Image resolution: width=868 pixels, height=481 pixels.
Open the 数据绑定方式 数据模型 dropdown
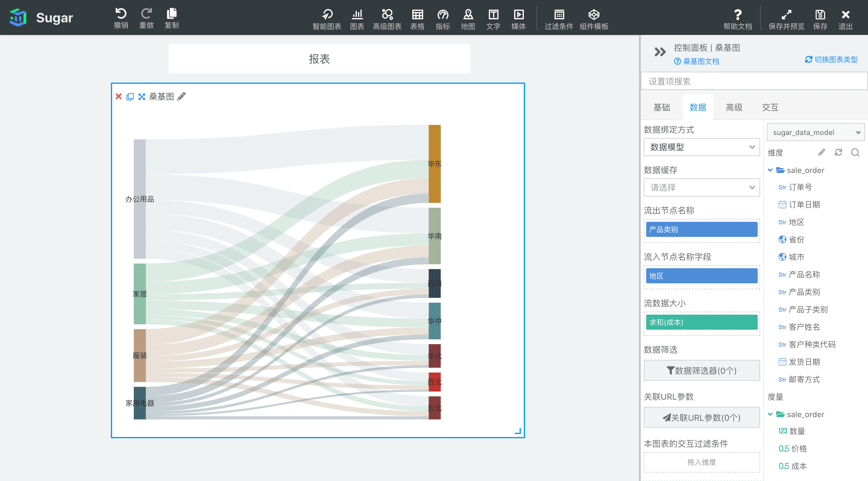pos(702,147)
